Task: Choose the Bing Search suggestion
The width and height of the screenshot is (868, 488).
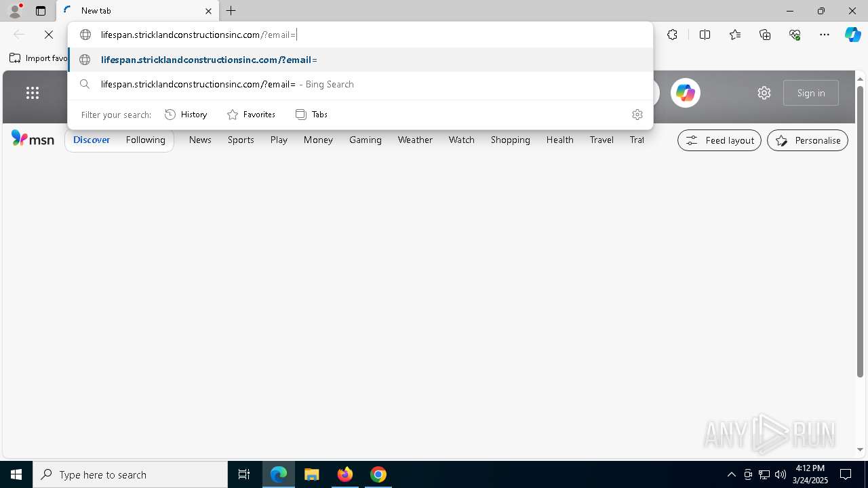Action: pyautogui.click(x=360, y=84)
